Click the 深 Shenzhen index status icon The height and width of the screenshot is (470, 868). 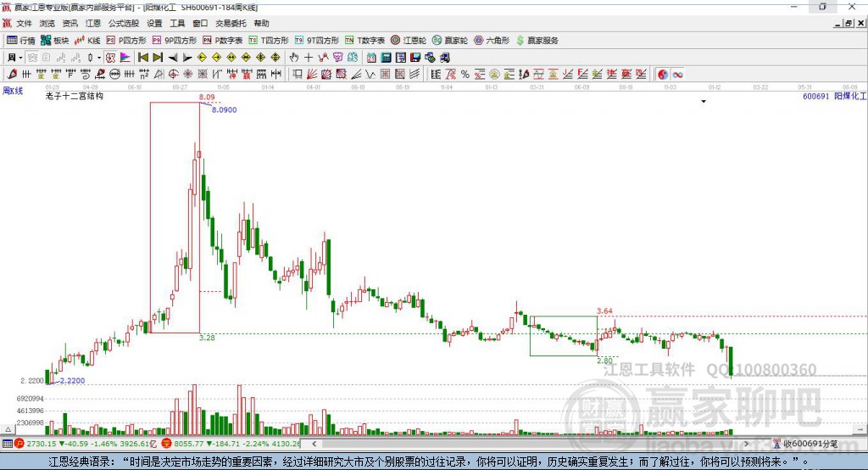[167, 444]
